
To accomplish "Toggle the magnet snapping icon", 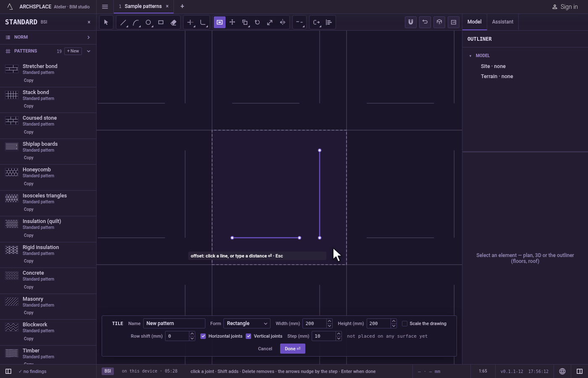I will click(x=411, y=22).
